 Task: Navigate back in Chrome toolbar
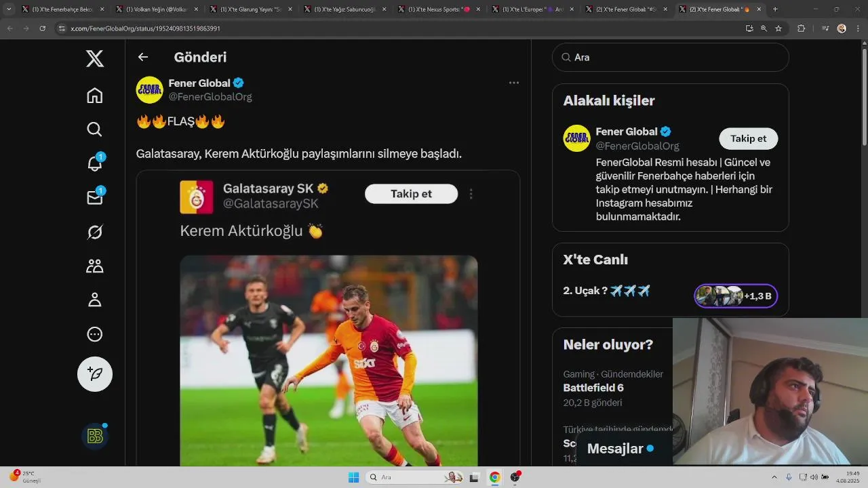pos(10,28)
